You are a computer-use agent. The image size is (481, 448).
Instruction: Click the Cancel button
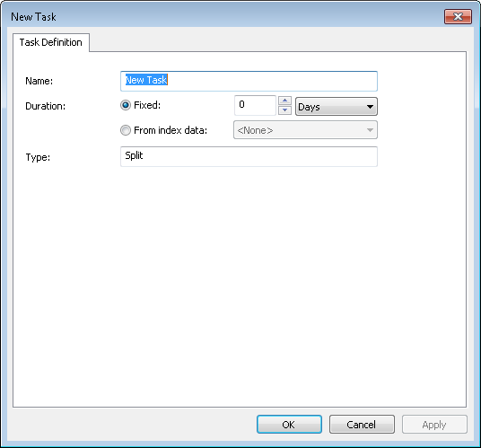click(362, 425)
